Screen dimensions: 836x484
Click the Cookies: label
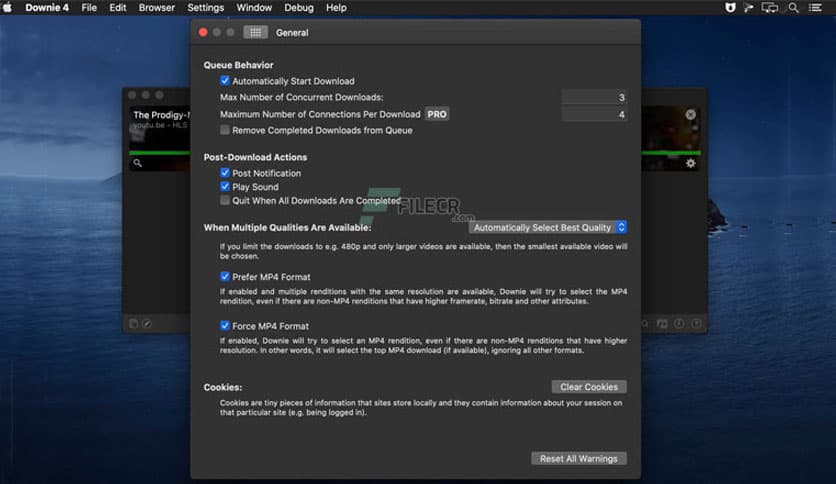point(223,388)
